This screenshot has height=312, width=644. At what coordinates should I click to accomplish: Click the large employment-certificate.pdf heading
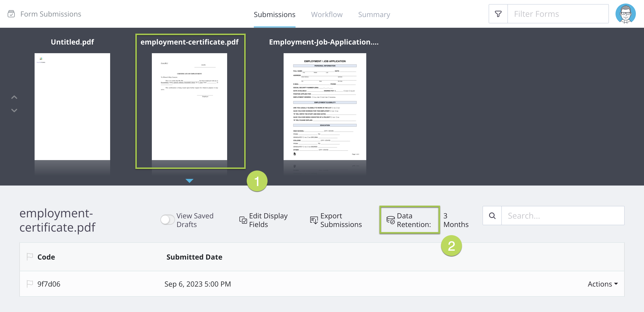(57, 220)
